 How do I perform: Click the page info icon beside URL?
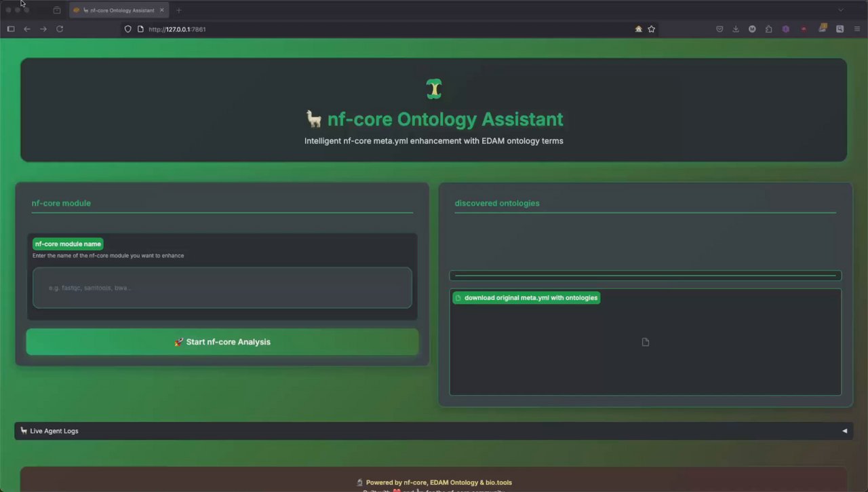[x=140, y=29]
